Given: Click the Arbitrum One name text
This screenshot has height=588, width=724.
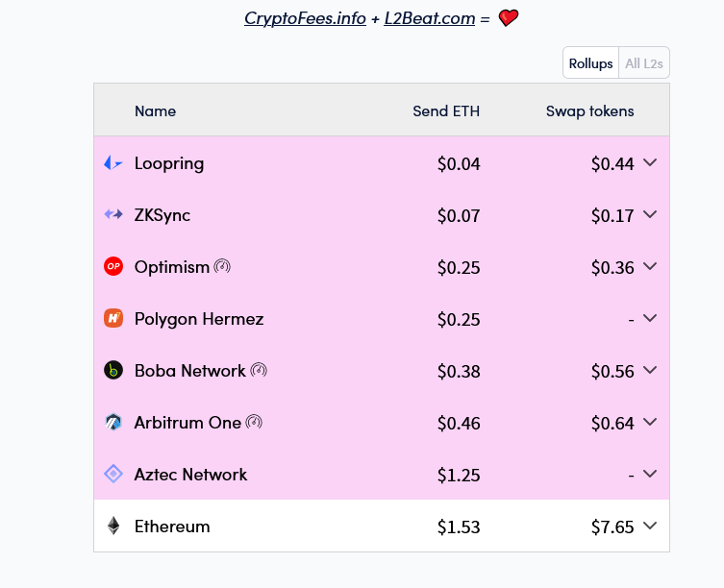Looking at the screenshot, I should pos(187,423).
